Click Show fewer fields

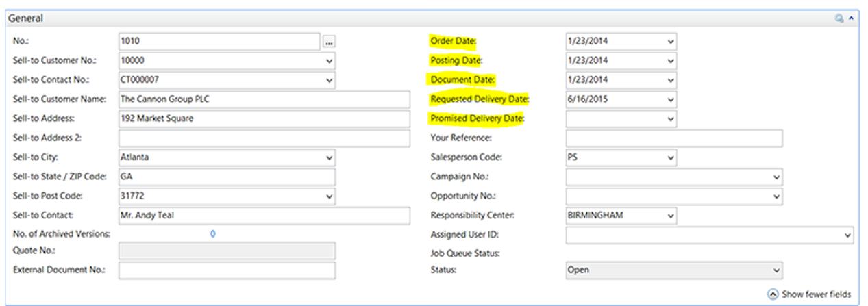[x=809, y=294]
